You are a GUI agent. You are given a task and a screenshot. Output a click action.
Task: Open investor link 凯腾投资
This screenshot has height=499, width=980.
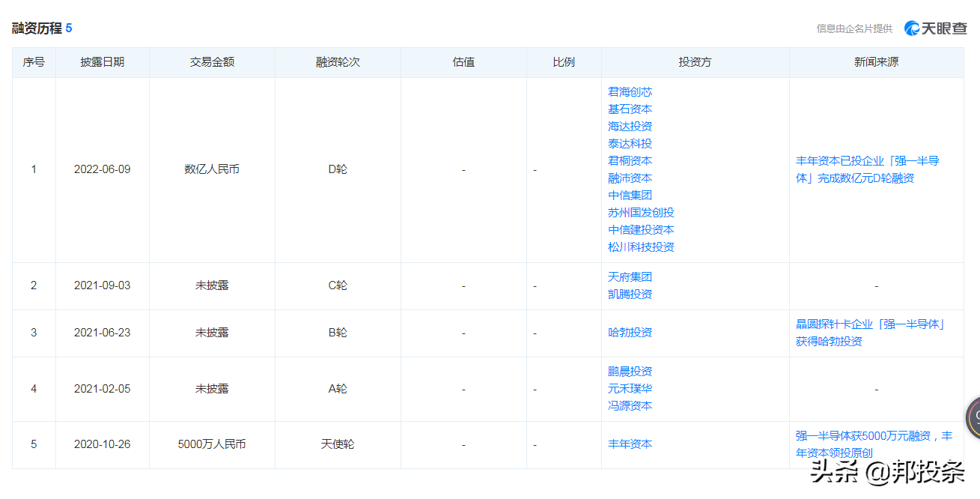(630, 294)
